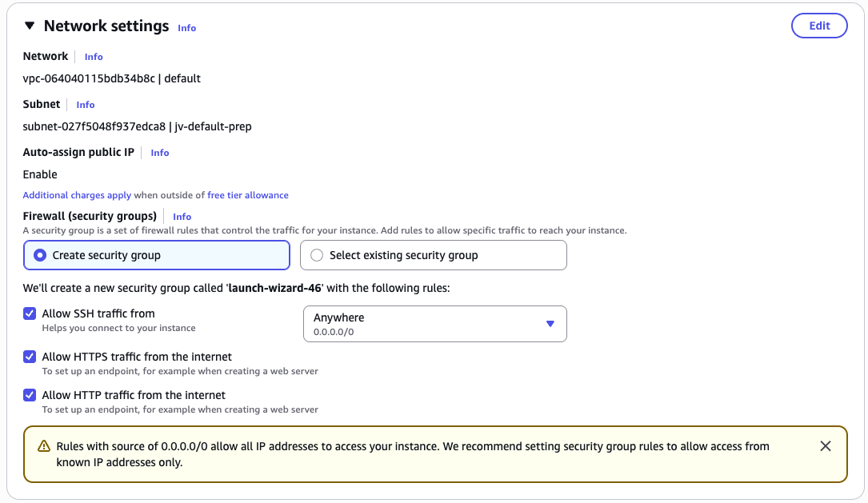Click the subnet-027f5048f937edca8 value text
The height and width of the screenshot is (503, 868).
(94, 126)
